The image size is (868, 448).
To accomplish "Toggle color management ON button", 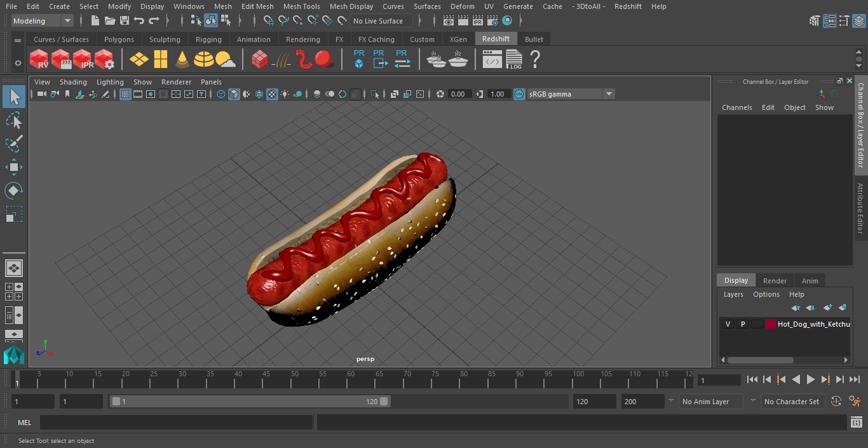I will [x=519, y=94].
